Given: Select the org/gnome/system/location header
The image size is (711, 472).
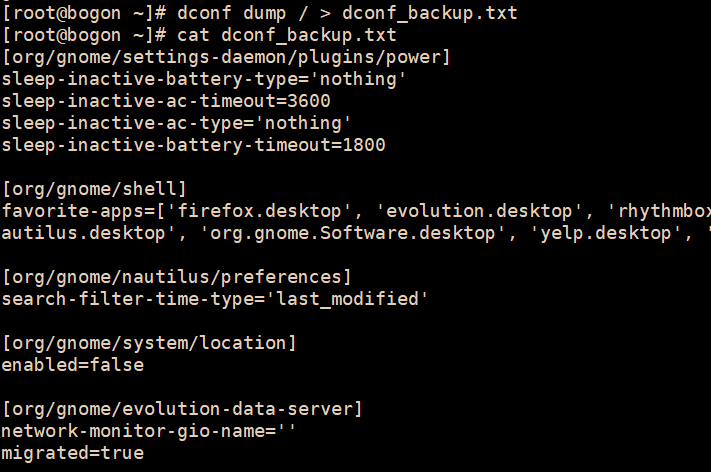Looking at the screenshot, I should click(149, 343).
